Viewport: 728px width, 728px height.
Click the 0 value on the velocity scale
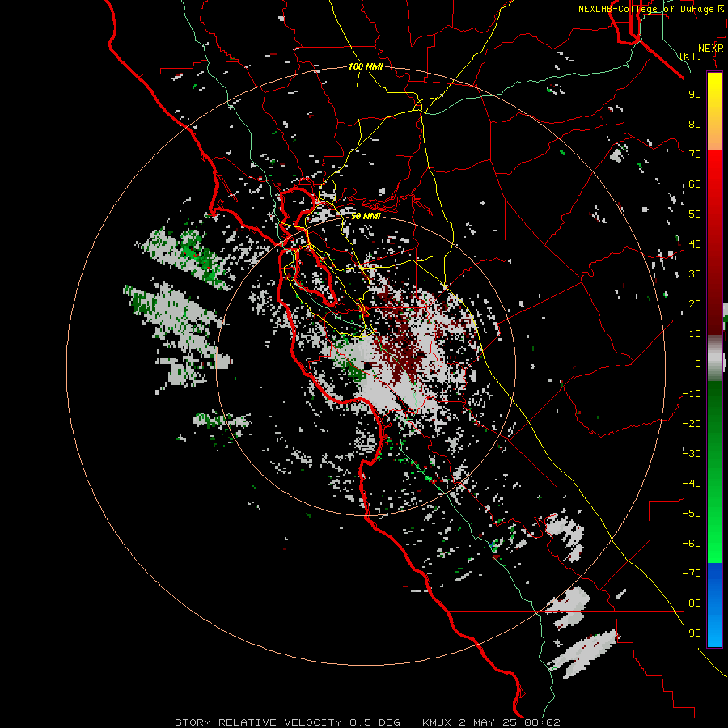click(x=698, y=364)
